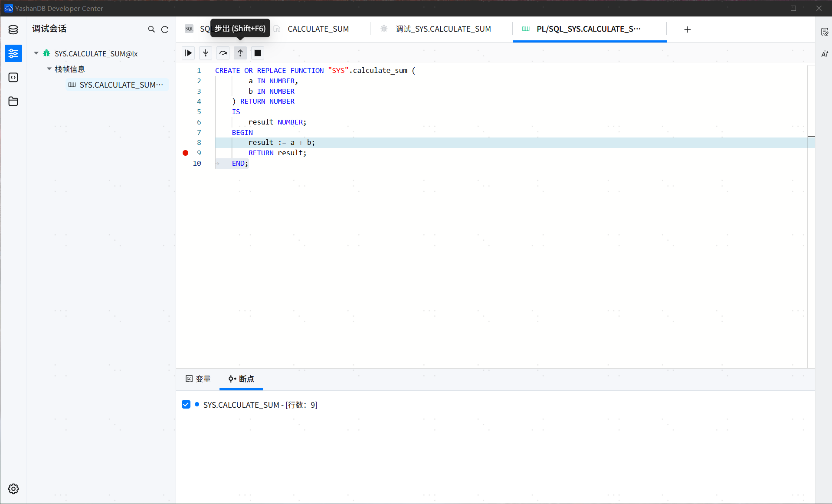The image size is (832, 504).
Task: Collapse the 栈帧信息 tree node
Action: pos(49,69)
